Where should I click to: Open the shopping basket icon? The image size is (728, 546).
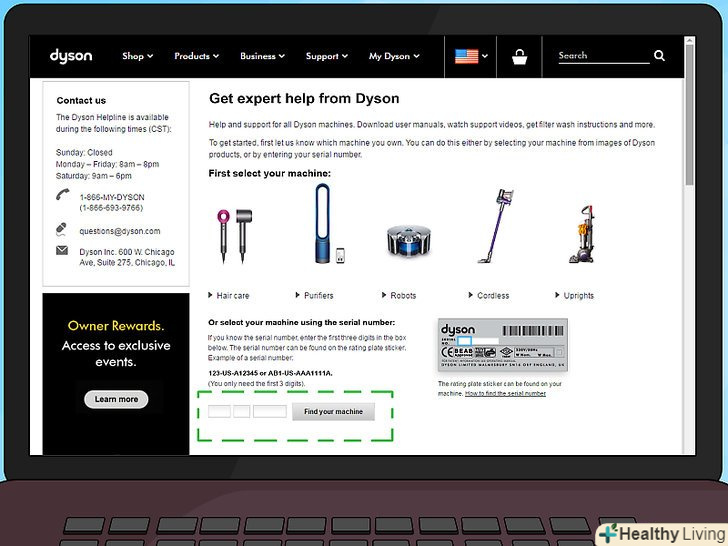519,57
